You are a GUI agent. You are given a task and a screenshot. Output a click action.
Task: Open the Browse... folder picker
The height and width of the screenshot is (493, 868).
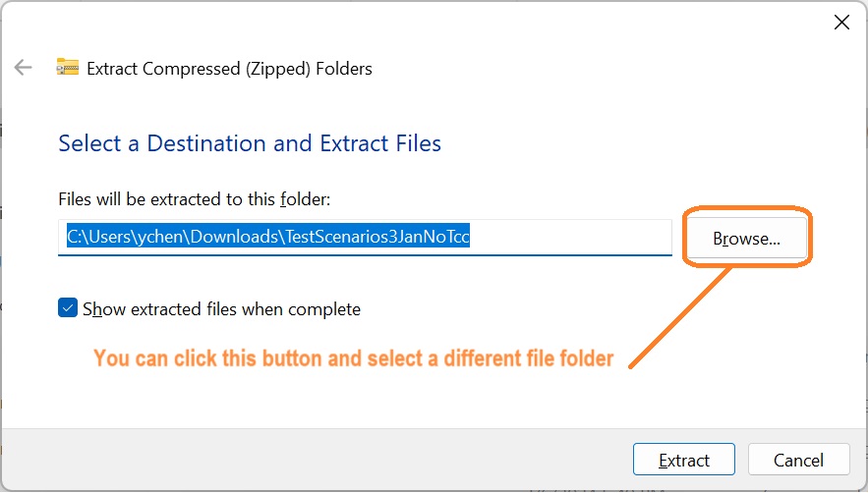tap(746, 239)
